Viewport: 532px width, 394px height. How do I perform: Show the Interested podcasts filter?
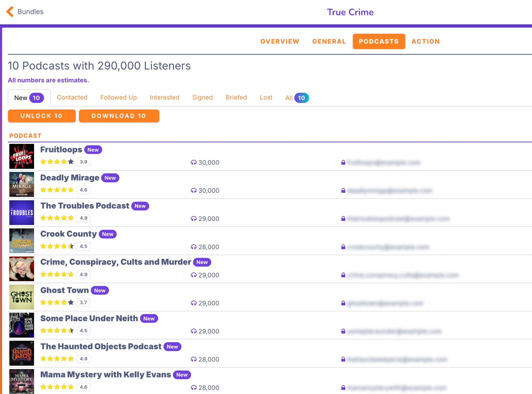164,97
